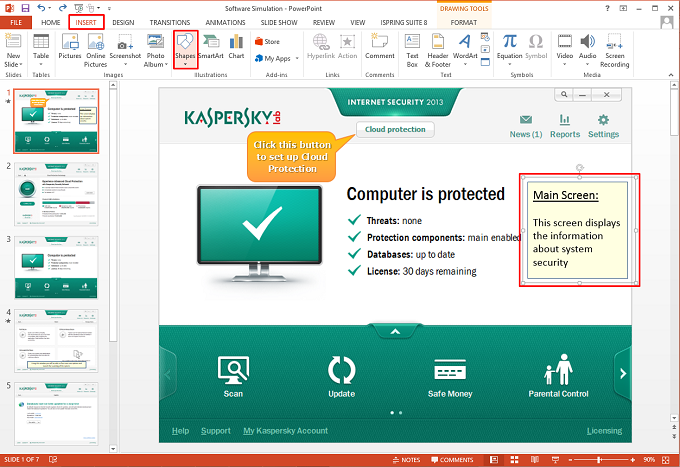Click the orange callout shape on slide

(292, 157)
